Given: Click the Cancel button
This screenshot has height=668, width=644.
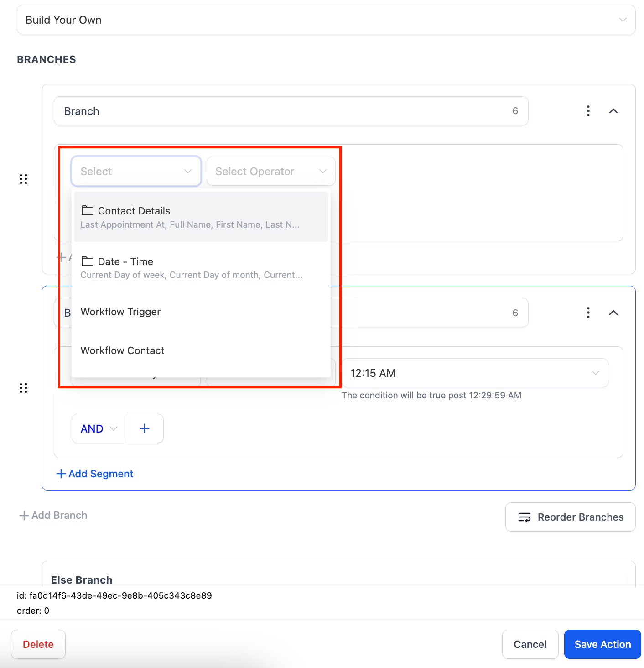Looking at the screenshot, I should tap(530, 644).
